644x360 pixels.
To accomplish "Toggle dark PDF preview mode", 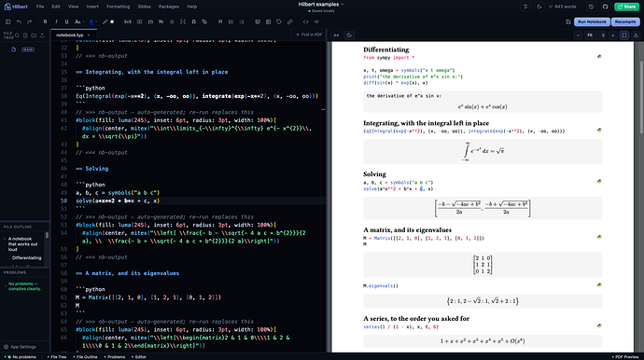I will [x=349, y=35].
